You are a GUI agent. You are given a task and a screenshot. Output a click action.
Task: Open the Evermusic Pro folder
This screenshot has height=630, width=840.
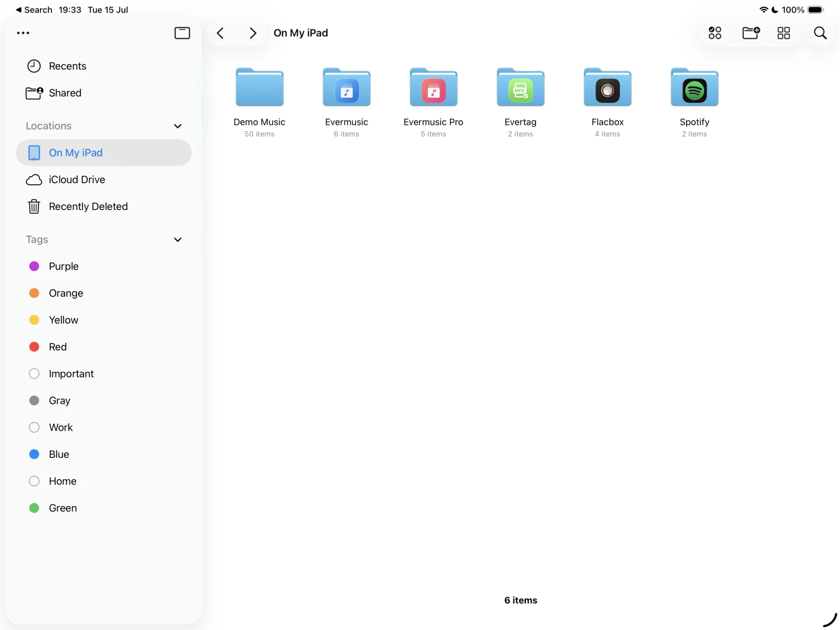pos(433,88)
